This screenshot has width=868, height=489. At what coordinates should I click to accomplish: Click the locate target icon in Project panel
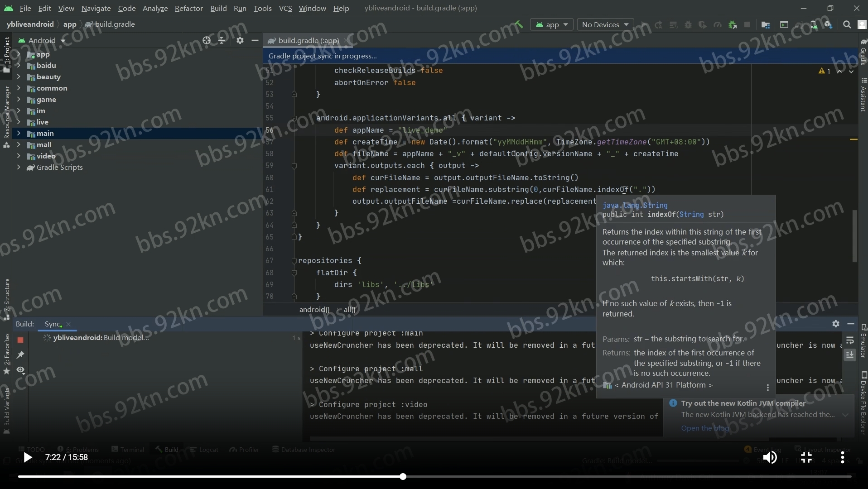point(207,40)
